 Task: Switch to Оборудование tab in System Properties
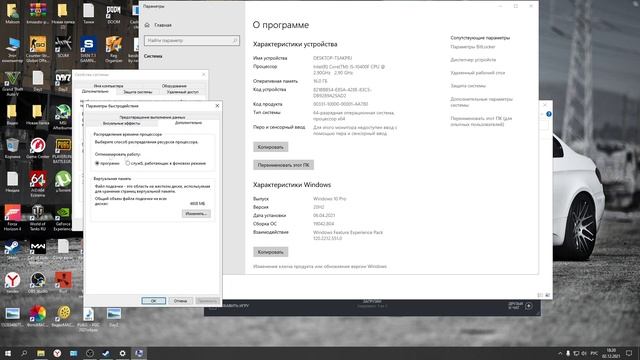(174, 86)
